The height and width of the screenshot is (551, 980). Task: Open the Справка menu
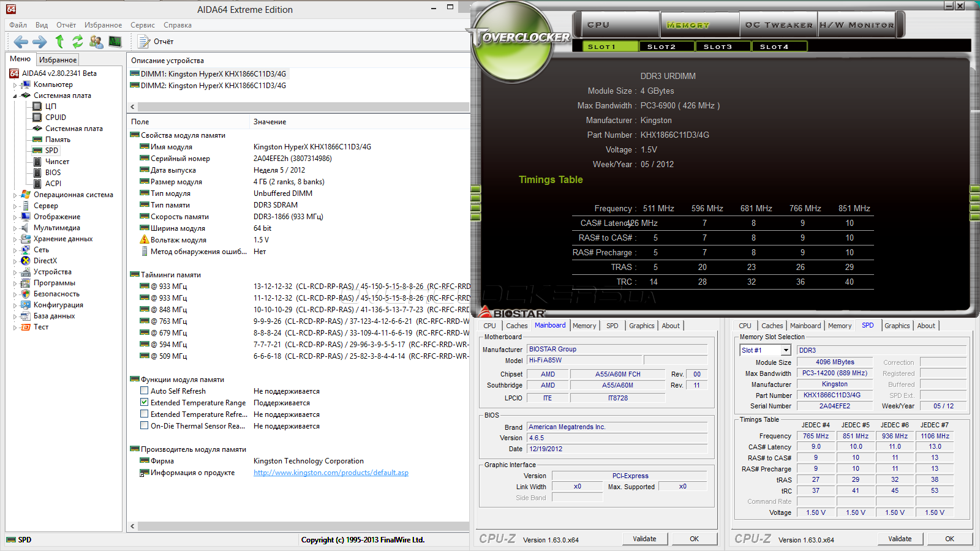178,25
